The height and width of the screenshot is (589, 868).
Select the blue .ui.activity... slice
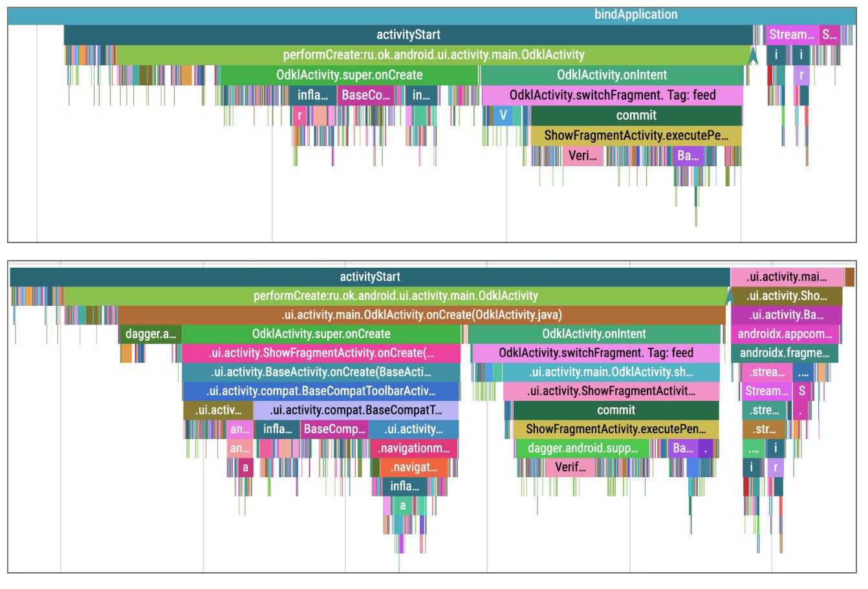tap(414, 429)
